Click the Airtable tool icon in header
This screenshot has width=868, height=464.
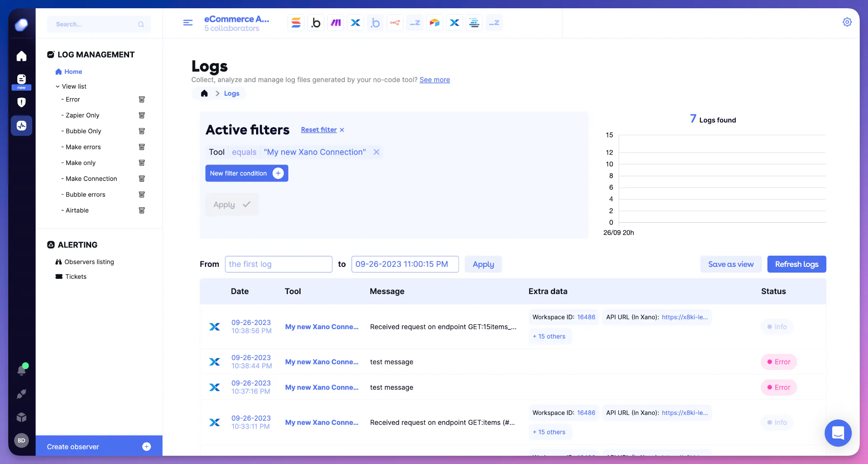[434, 23]
